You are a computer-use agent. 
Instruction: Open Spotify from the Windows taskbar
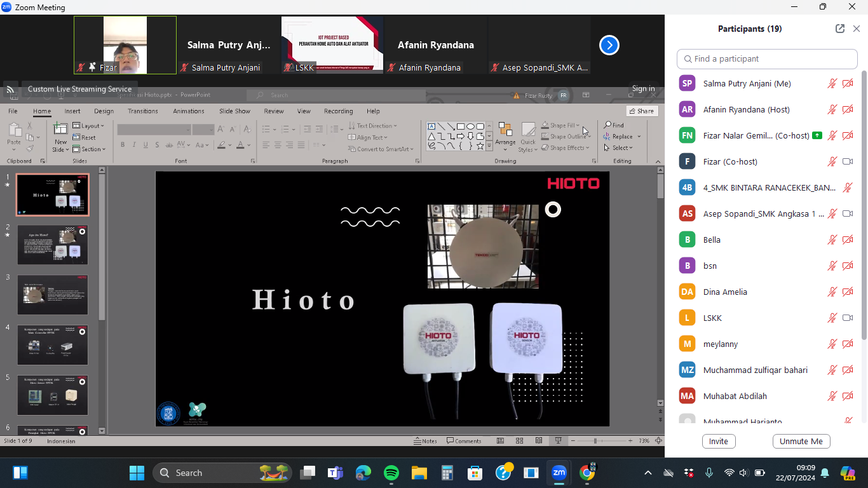(x=391, y=473)
